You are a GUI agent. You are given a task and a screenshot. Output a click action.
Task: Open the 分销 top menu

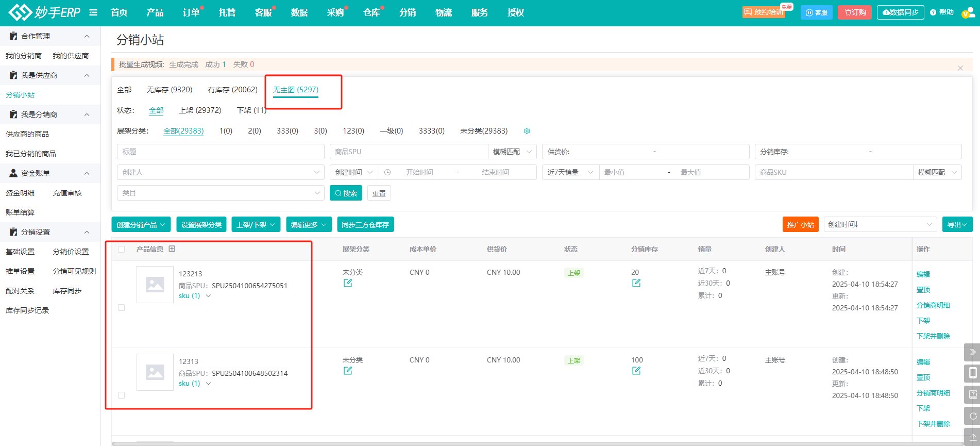click(x=408, y=12)
